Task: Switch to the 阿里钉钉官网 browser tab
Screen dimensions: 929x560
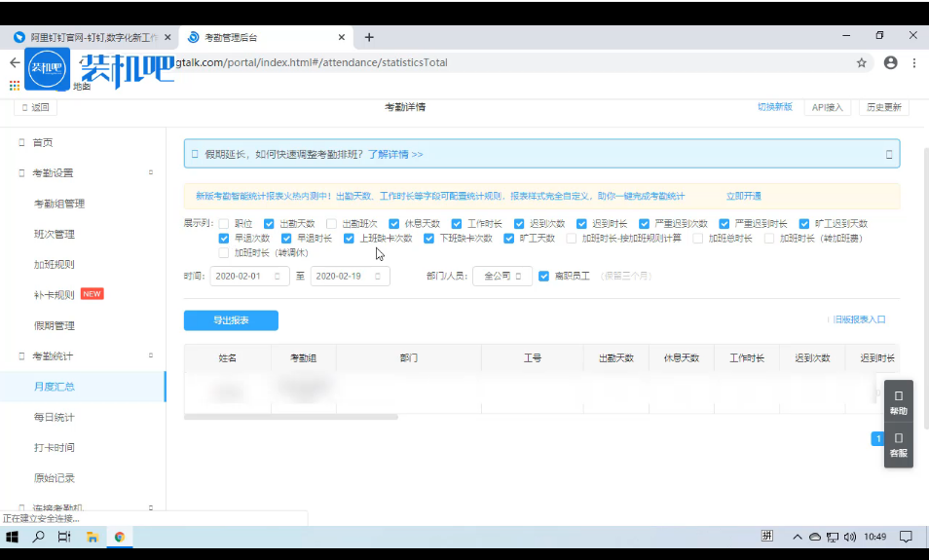Action: coord(88,37)
